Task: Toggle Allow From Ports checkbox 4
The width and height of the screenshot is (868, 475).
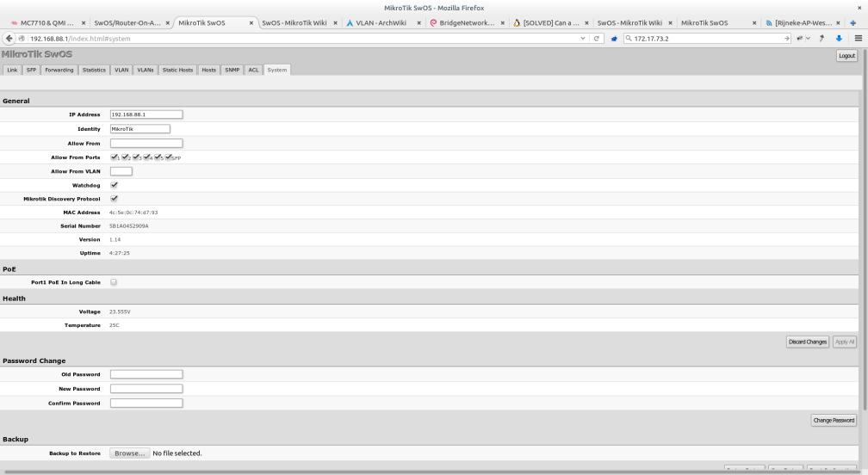Action: click(146, 157)
